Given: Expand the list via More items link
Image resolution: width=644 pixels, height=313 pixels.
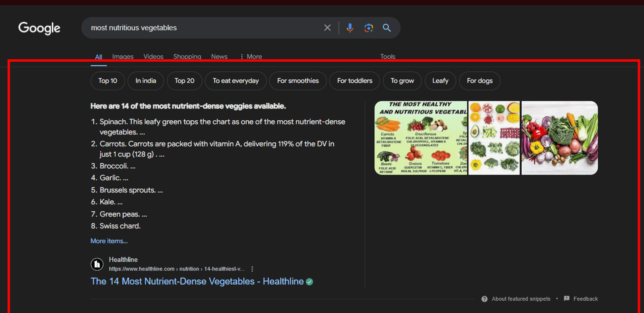Looking at the screenshot, I should point(109,241).
